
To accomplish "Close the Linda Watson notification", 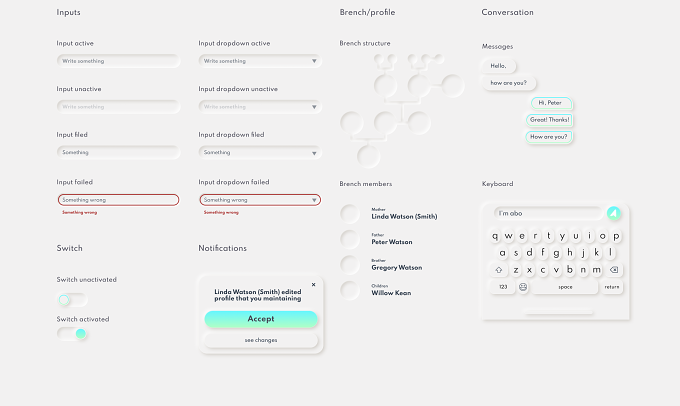I will (314, 285).
